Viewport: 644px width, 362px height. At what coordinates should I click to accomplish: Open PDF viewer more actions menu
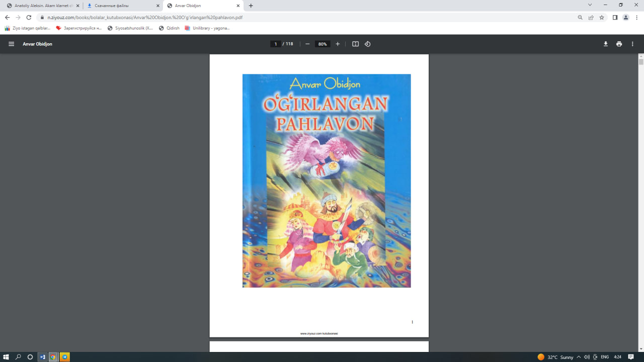point(632,44)
